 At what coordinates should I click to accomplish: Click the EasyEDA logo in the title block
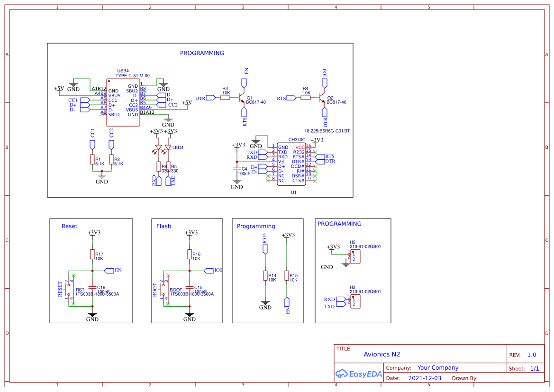point(359,374)
